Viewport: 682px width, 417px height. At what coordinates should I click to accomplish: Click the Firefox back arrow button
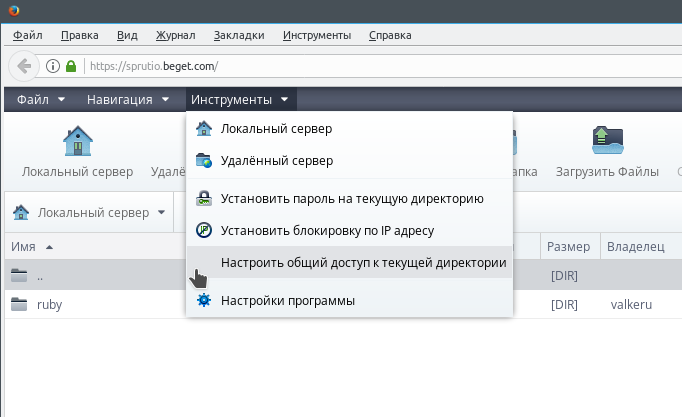(25, 67)
